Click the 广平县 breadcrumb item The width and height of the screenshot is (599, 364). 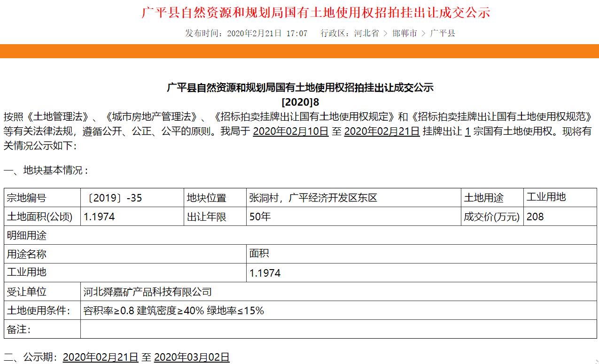[443, 33]
